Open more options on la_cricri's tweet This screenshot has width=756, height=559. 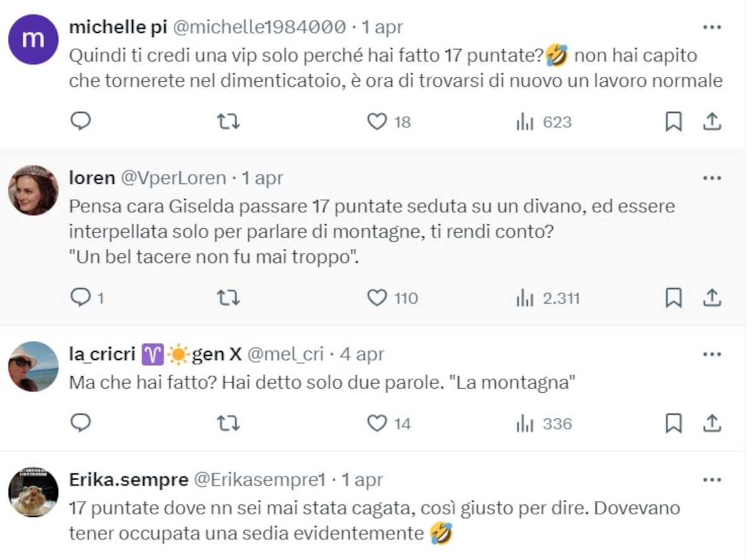click(x=711, y=355)
